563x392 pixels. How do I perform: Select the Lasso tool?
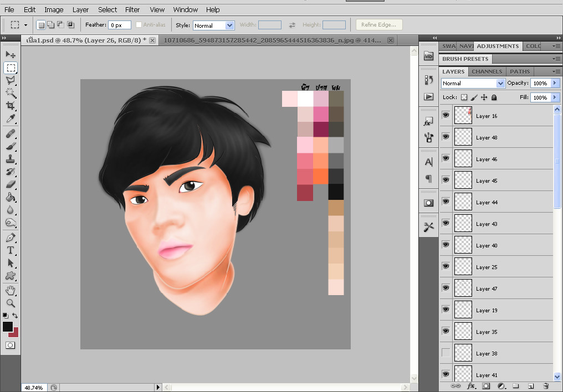(11, 81)
